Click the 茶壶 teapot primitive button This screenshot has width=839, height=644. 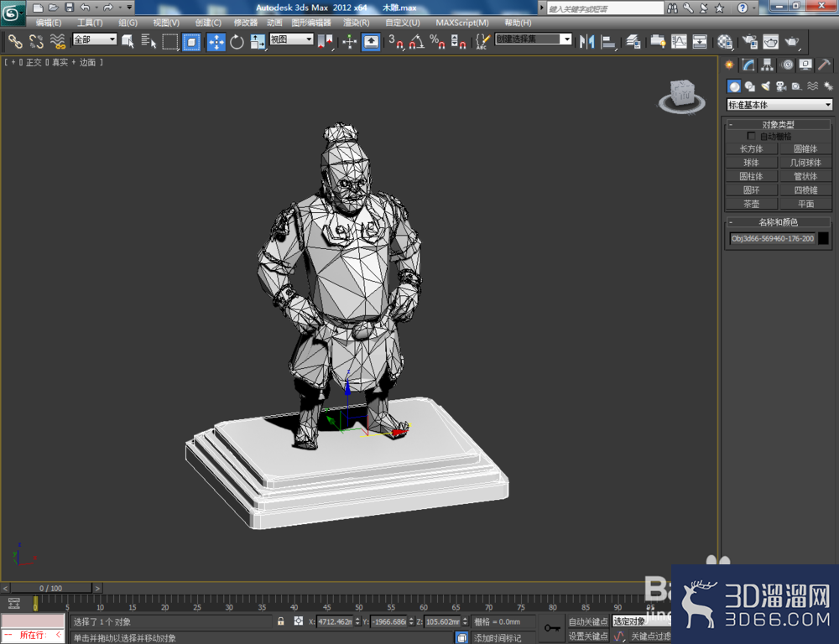pyautogui.click(x=751, y=204)
